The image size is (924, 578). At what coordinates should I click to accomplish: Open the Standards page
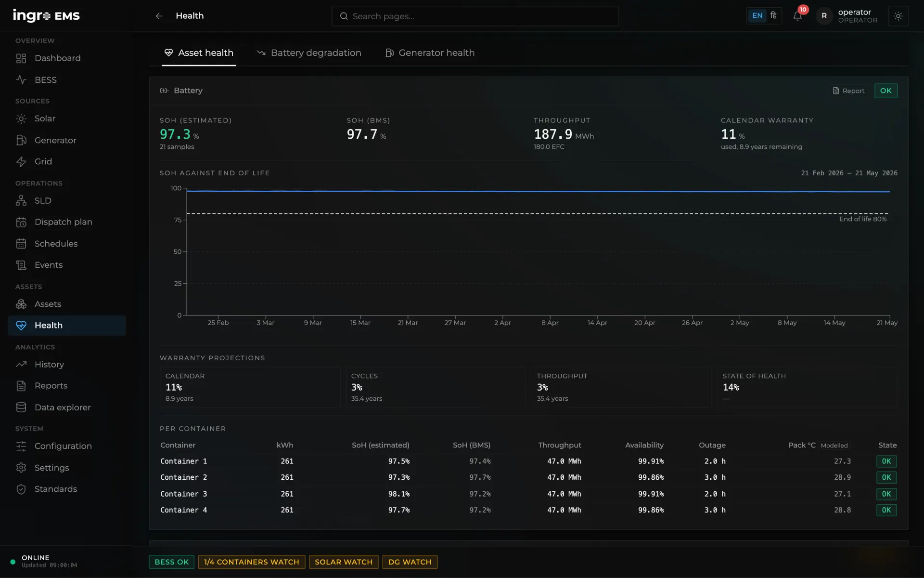(67, 489)
